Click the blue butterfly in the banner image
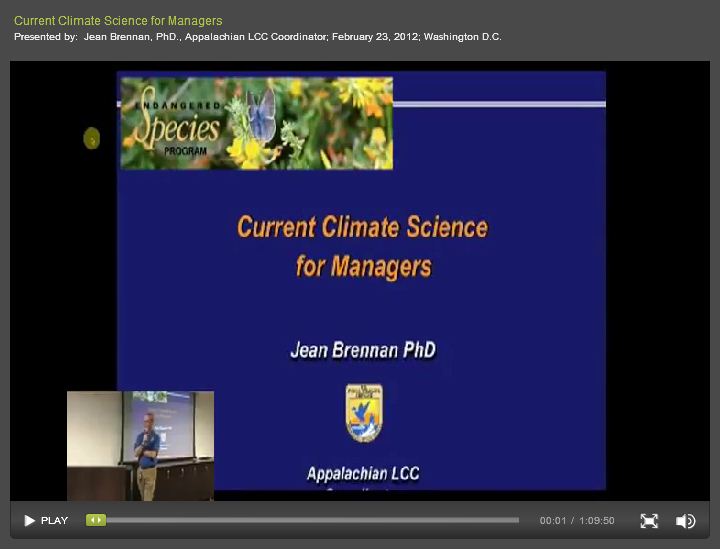Screen dimensions: 722x550 click(x=261, y=113)
